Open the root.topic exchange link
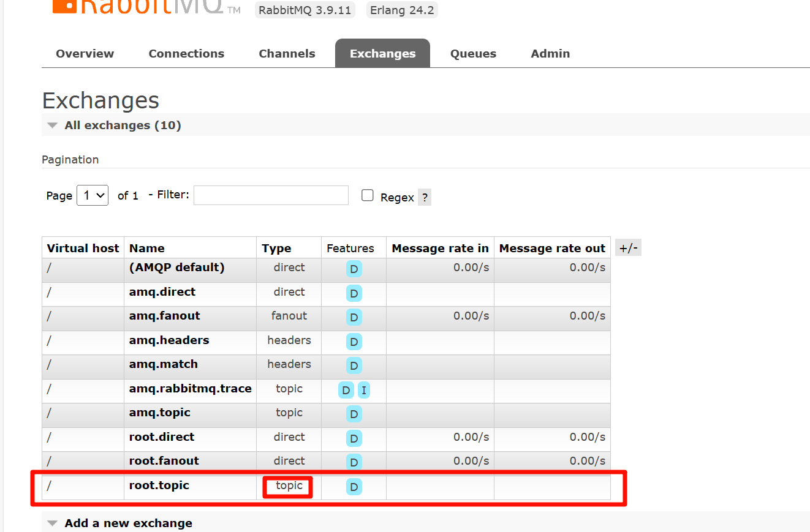Screen dimensions: 810x532 [159, 485]
